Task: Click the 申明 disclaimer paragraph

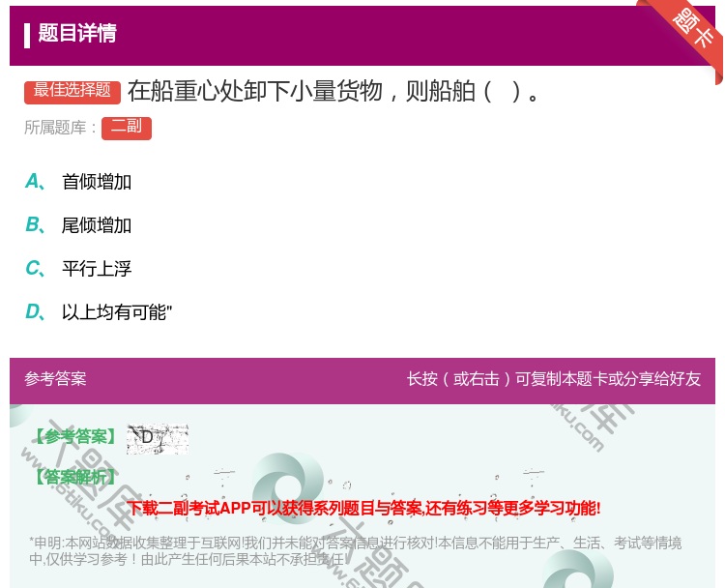Action: 355,550
